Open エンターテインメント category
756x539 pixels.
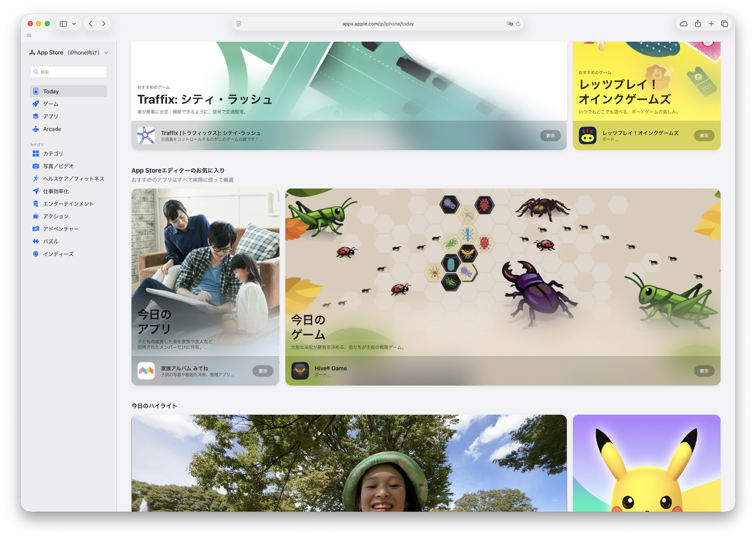(x=69, y=204)
